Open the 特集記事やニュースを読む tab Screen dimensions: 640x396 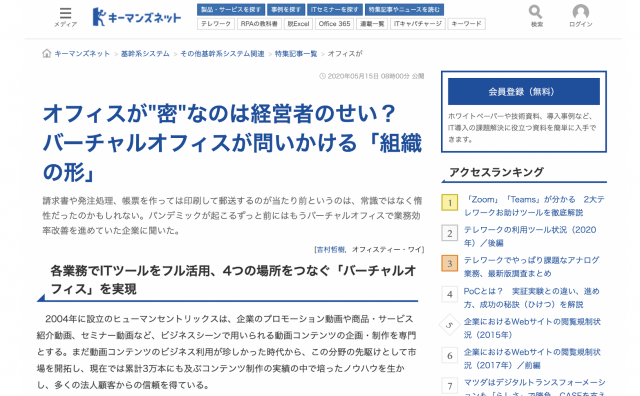(x=404, y=9)
